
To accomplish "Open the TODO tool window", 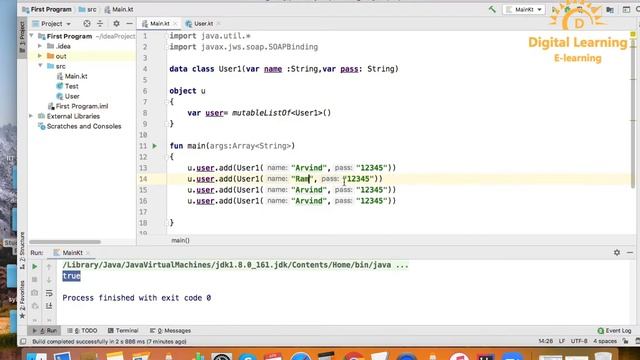I will [x=82, y=331].
